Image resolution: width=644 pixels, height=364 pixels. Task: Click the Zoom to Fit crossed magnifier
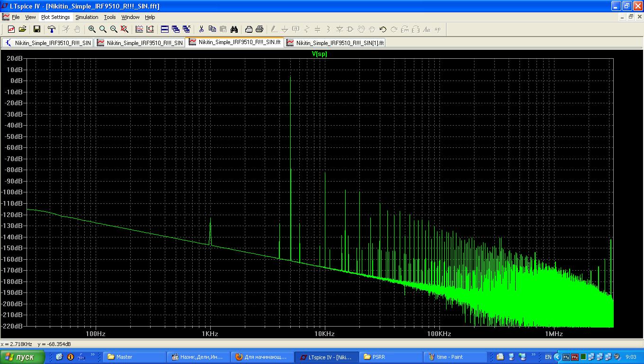[x=125, y=29]
